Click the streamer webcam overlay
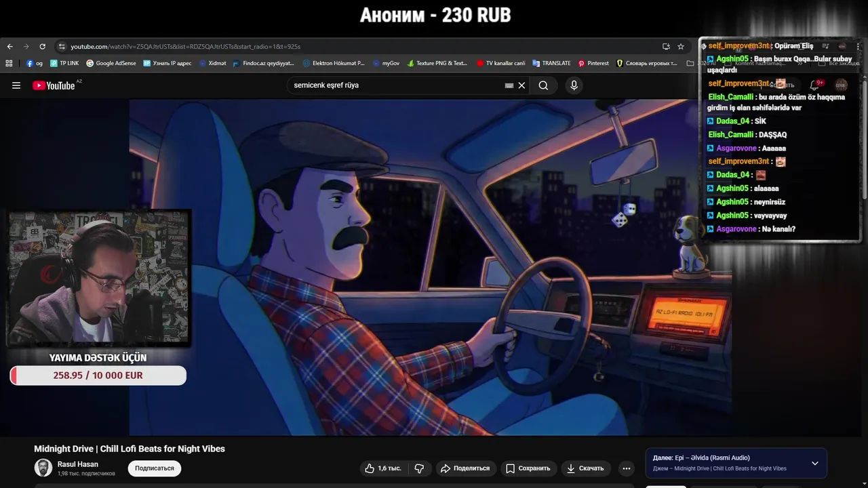The width and height of the screenshot is (868, 488). (x=99, y=278)
